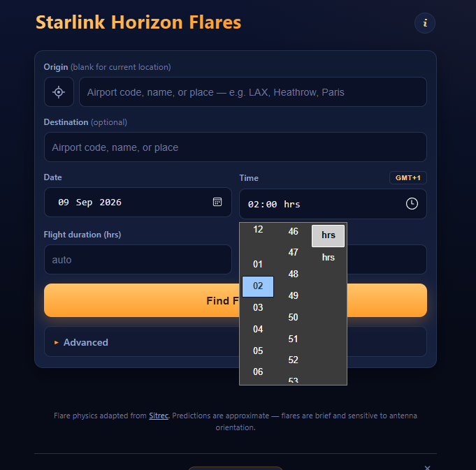The image size is (476, 470).
Task: Click the Find Flares orange button
Action: point(236,300)
